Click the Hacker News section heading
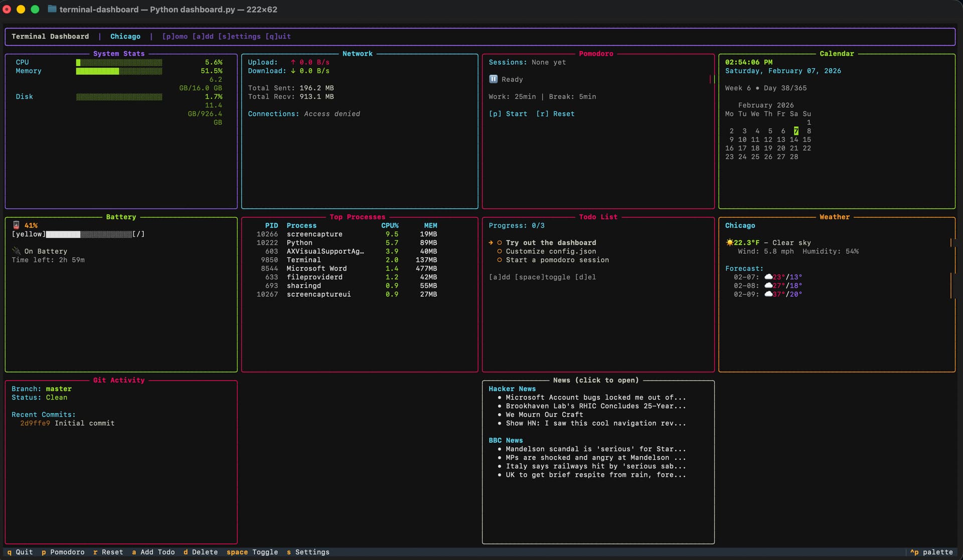This screenshot has height=560, width=963. pyautogui.click(x=512, y=389)
